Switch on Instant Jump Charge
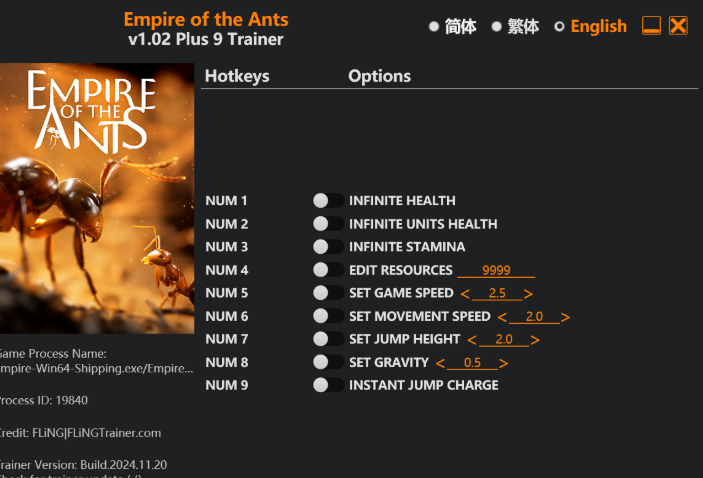The height and width of the screenshot is (478, 703). click(x=327, y=385)
